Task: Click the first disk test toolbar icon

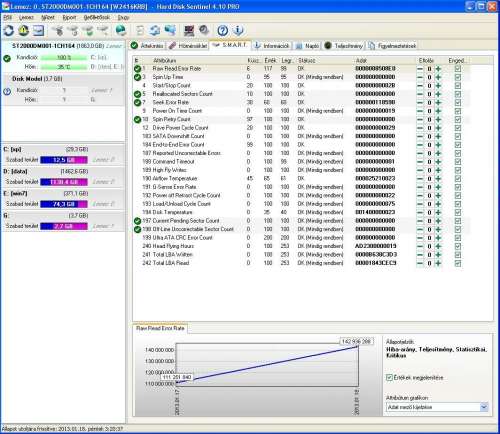Action: [58, 31]
